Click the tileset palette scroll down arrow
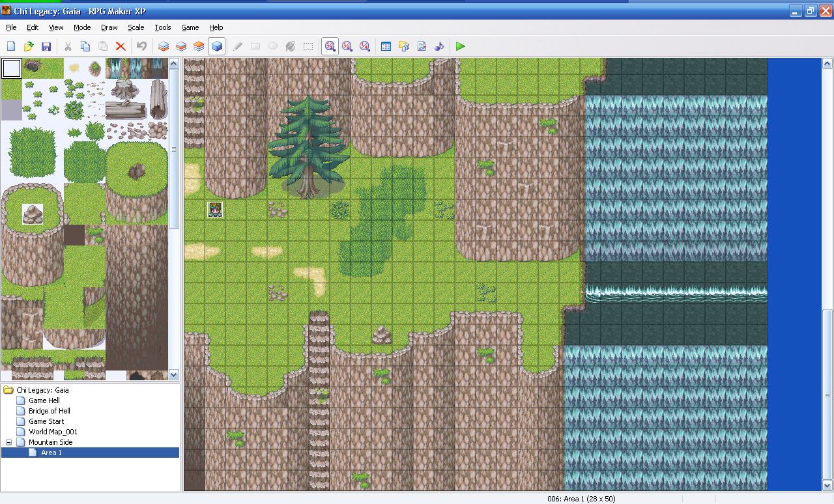834x504 pixels. coord(174,375)
